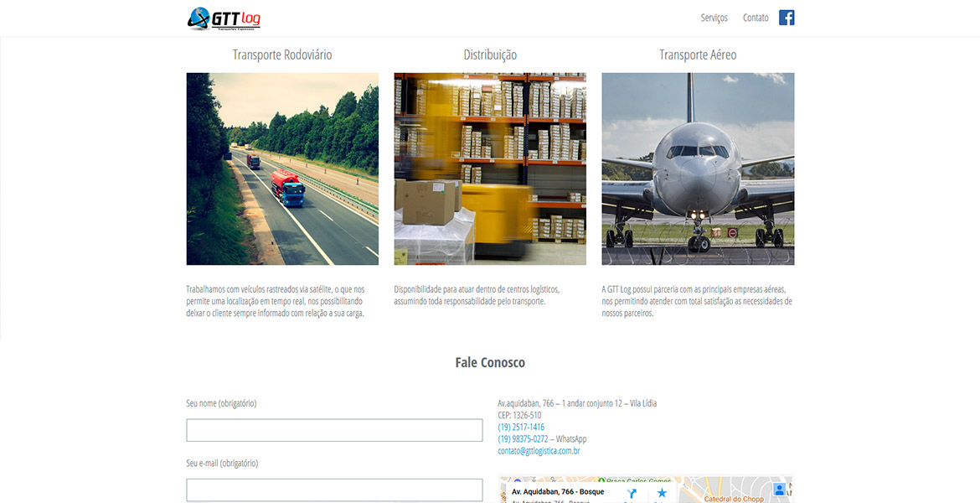980x503 pixels.
Task: Click the Fale Conosco heading
Action: 490,362
